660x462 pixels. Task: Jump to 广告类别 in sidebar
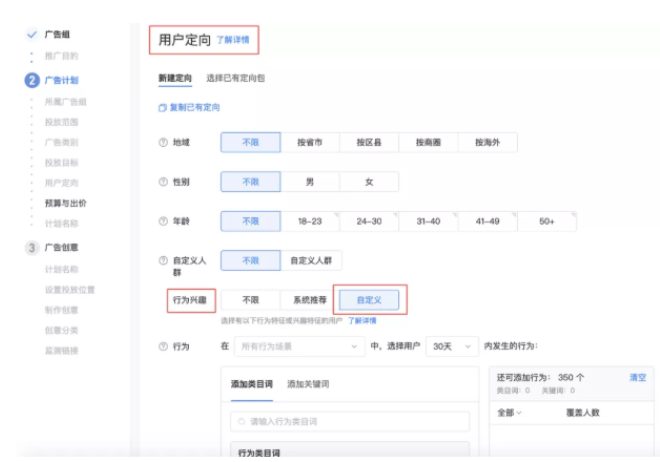coord(61,142)
